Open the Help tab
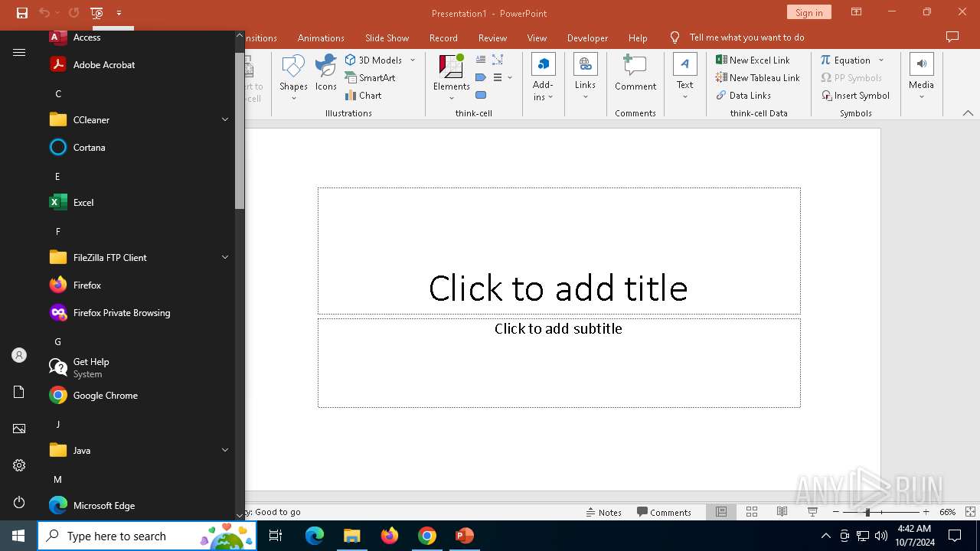The height and width of the screenshot is (551, 980). click(x=638, y=37)
